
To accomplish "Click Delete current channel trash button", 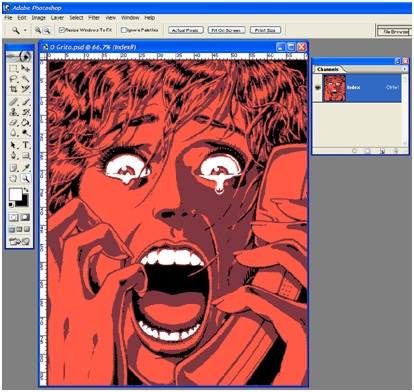I will [396, 151].
